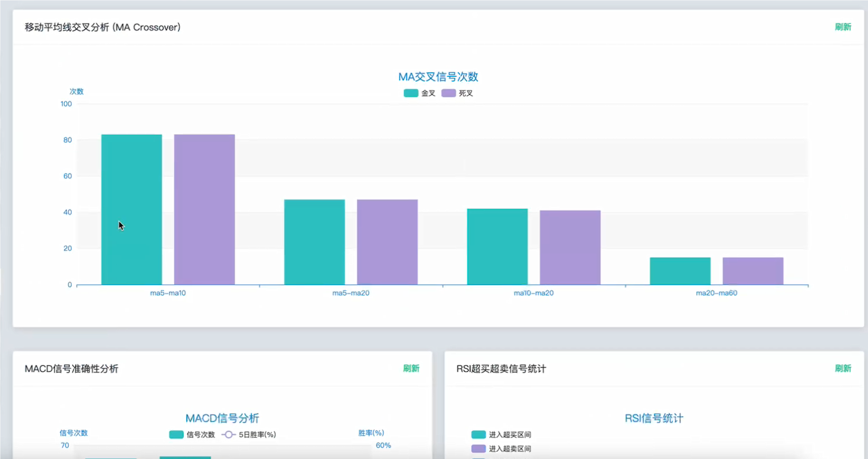Viewport: 868px width, 459px height.
Task: Refresh the MACD信号准确性分析 card
Action: (411, 368)
